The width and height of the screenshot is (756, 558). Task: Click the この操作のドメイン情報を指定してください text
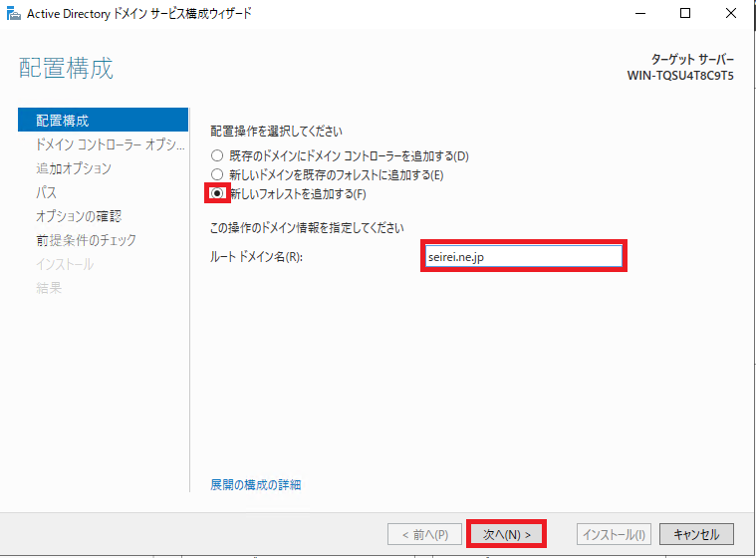pos(307,227)
